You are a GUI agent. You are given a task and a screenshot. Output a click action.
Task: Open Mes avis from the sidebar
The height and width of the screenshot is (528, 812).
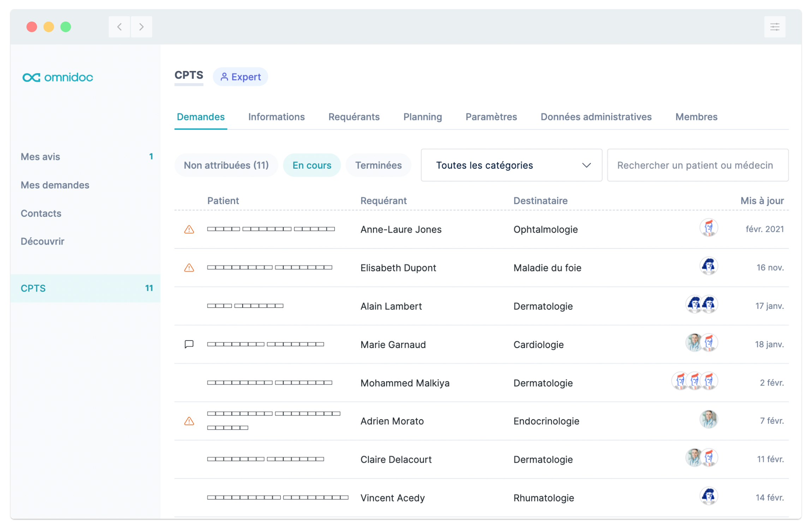(40, 157)
